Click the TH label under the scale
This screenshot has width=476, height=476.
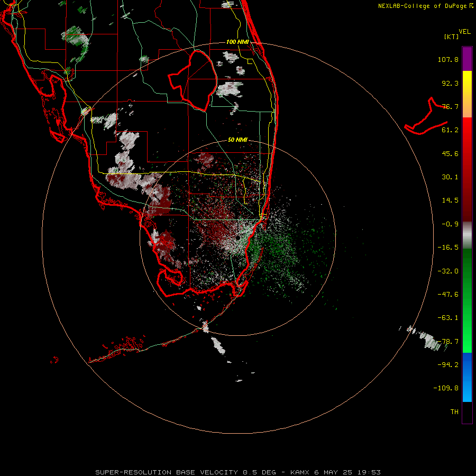[x=454, y=412]
